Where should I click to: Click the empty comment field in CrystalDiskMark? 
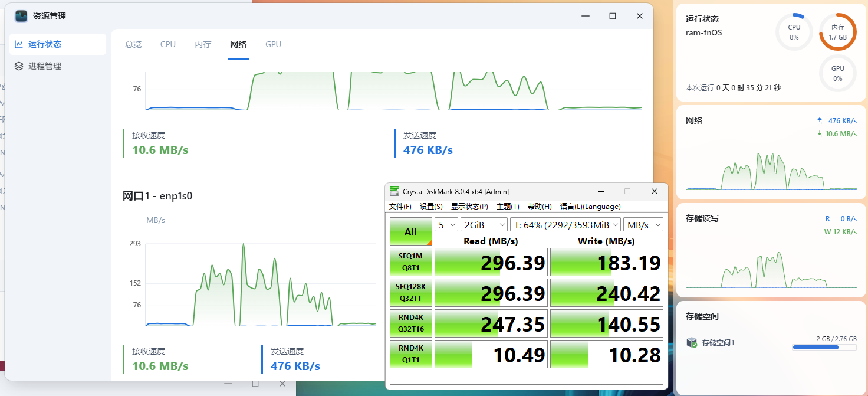click(527, 378)
